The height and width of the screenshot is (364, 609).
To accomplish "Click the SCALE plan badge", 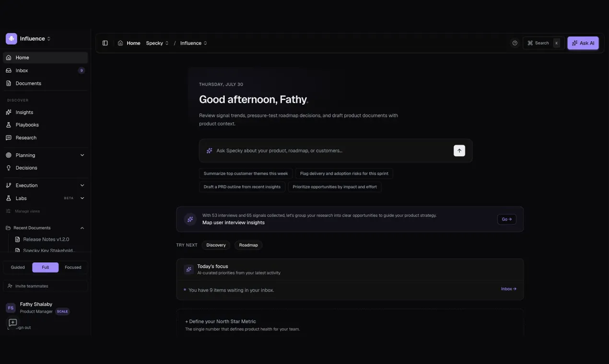I will 62,311.
